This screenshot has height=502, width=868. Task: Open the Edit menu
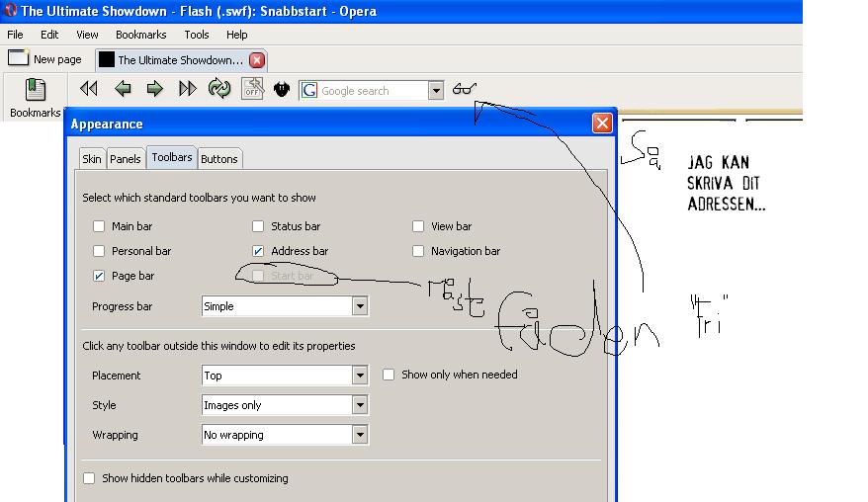click(49, 35)
